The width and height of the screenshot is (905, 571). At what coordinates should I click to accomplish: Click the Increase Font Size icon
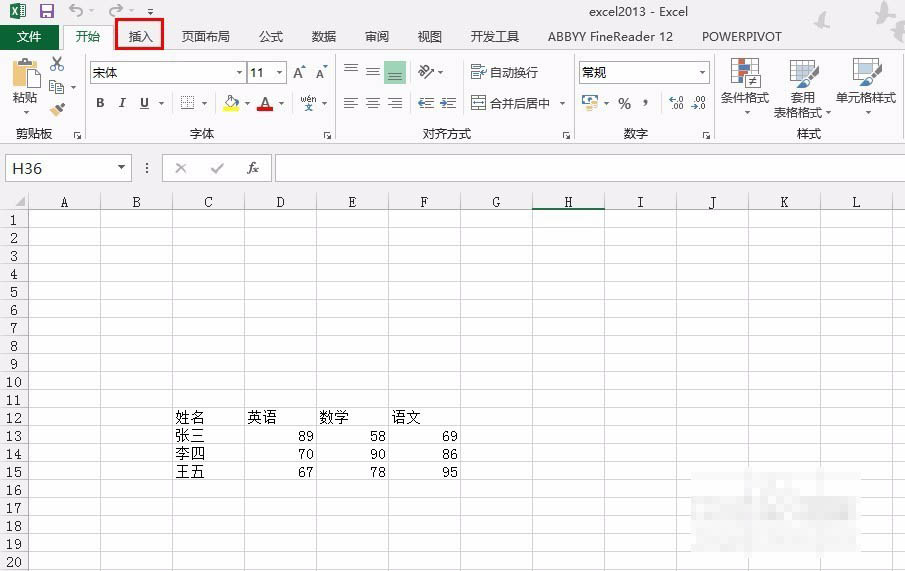coord(299,73)
